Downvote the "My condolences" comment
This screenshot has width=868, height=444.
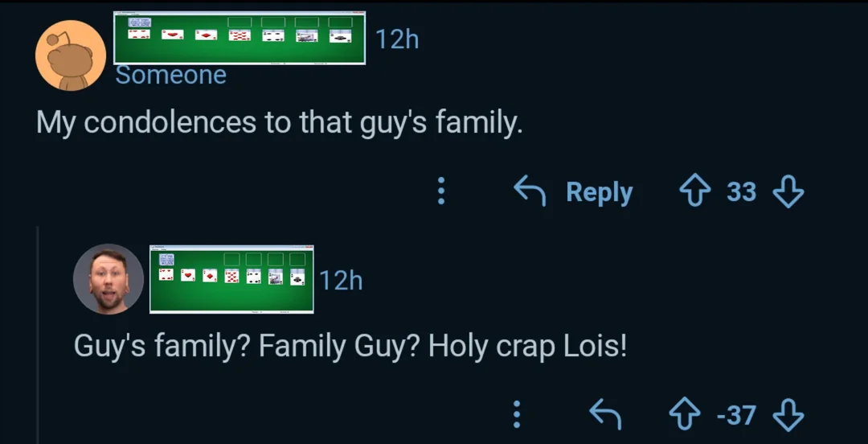click(x=788, y=191)
